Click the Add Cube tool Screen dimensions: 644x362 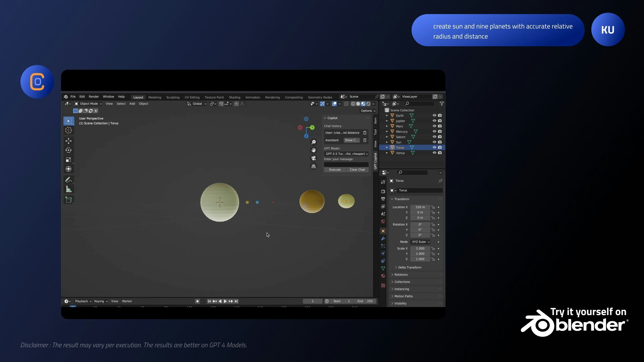point(68,200)
